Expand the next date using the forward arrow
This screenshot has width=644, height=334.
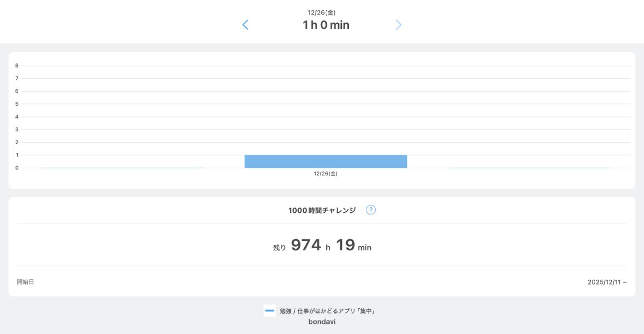coord(399,24)
